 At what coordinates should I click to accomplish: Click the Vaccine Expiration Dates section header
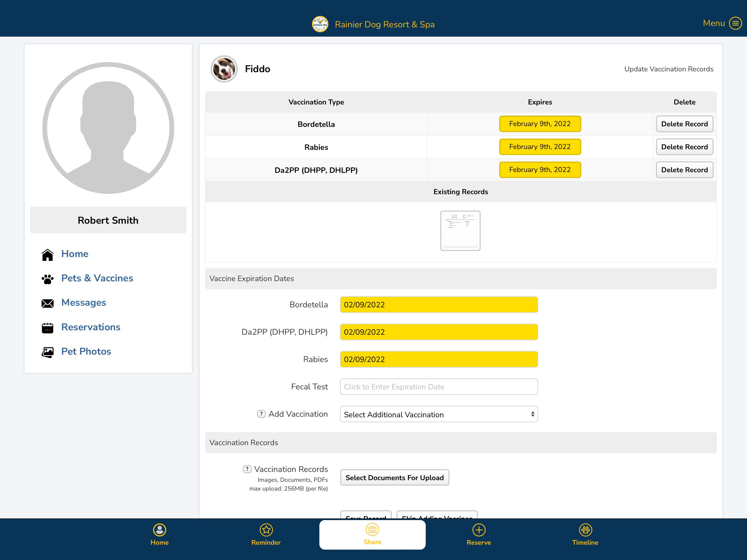[461, 279]
